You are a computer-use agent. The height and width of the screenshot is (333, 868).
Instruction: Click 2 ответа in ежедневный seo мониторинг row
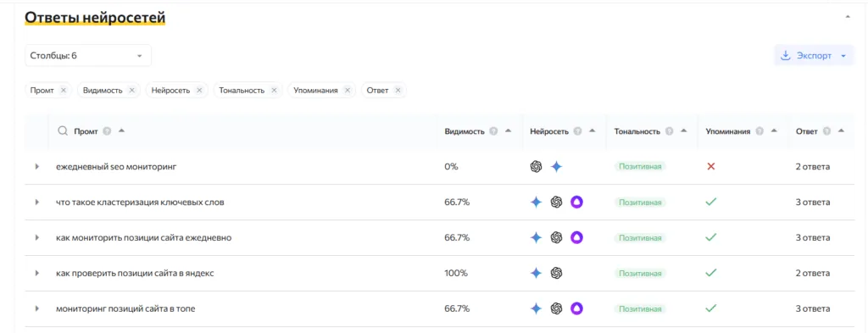pos(813,166)
